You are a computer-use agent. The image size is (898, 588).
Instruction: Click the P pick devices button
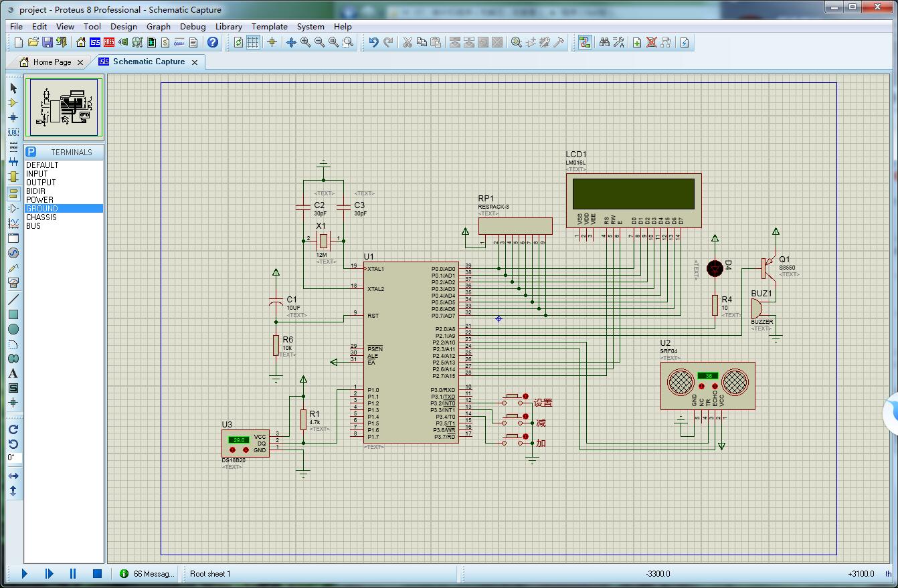coord(31,152)
